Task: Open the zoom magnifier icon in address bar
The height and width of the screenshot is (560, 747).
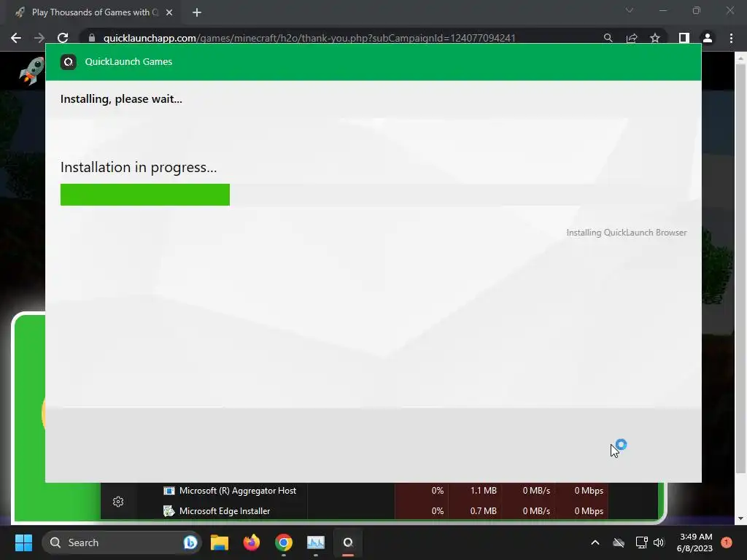Action: click(x=608, y=38)
